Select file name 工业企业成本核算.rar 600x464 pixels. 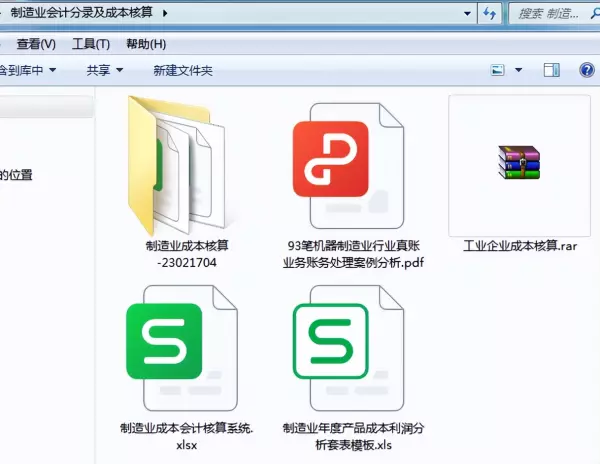click(x=520, y=246)
